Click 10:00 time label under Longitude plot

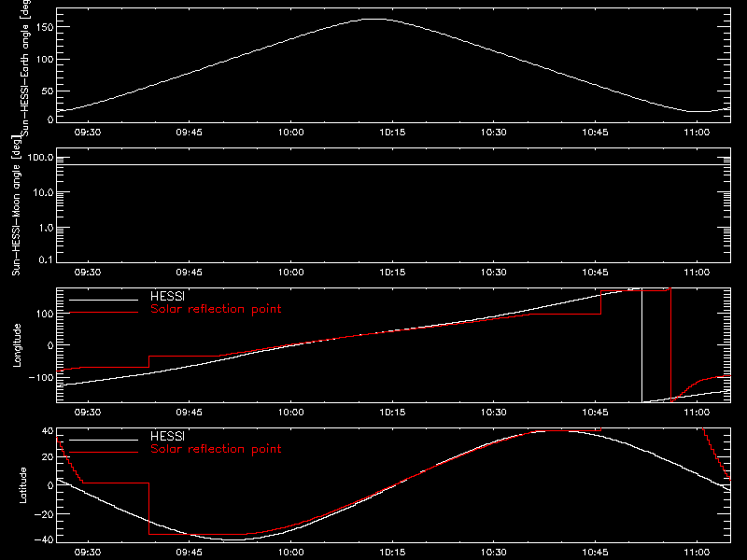point(290,413)
